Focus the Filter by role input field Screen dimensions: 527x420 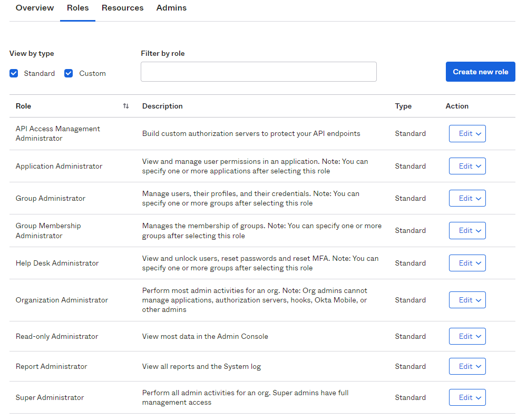[258, 72]
